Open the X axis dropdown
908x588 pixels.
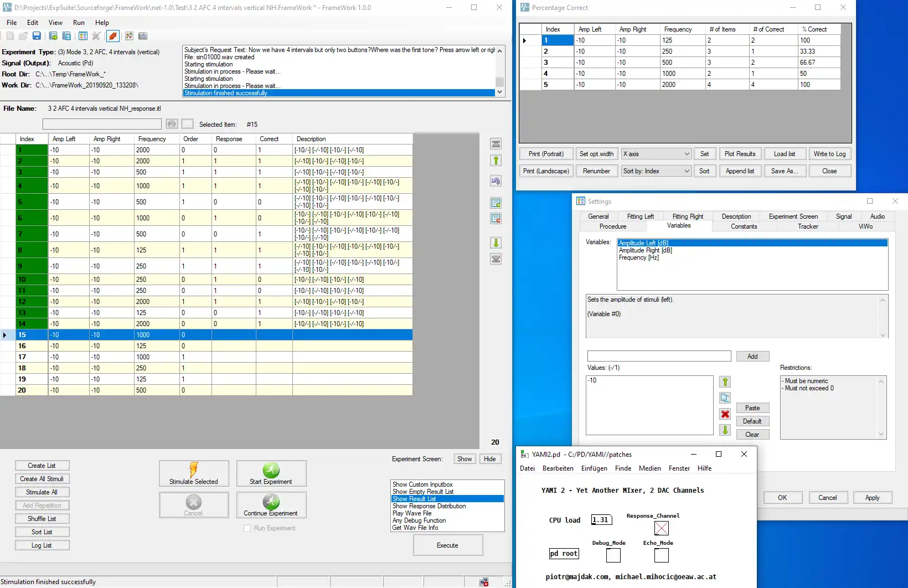tap(656, 154)
